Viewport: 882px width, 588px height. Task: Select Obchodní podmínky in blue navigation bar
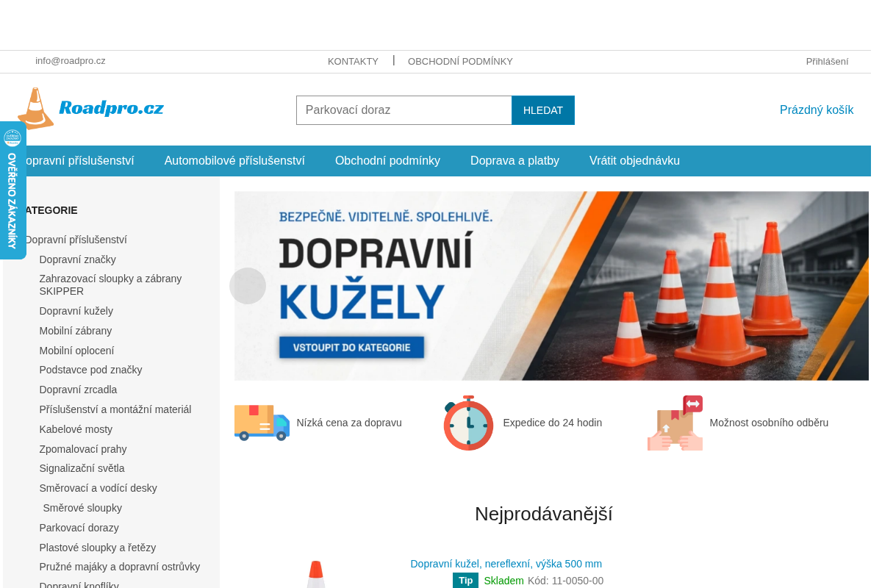click(x=387, y=161)
